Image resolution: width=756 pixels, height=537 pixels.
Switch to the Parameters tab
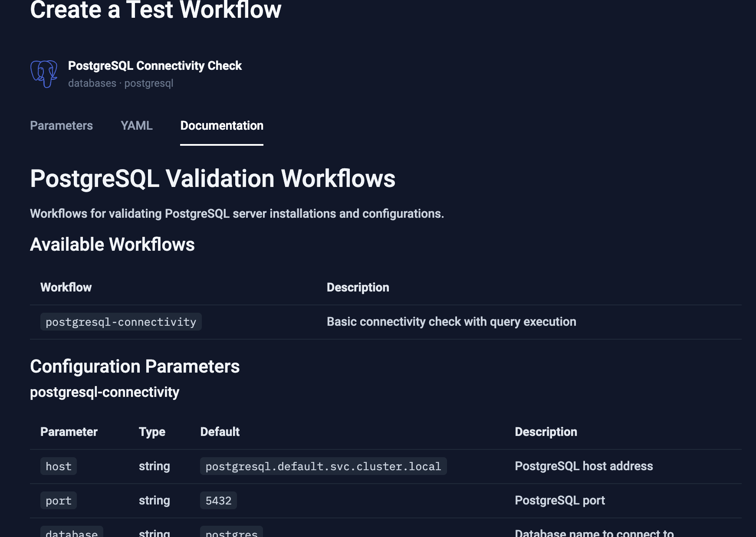[x=61, y=126]
